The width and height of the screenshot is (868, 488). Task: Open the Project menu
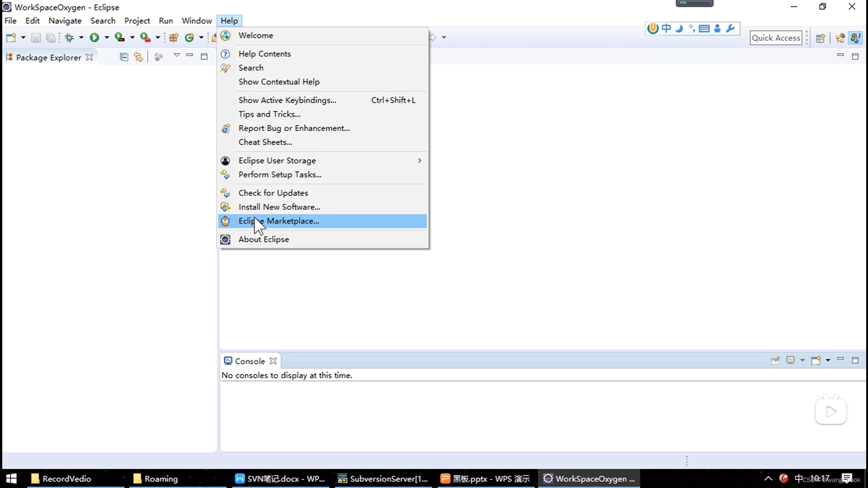[137, 21]
